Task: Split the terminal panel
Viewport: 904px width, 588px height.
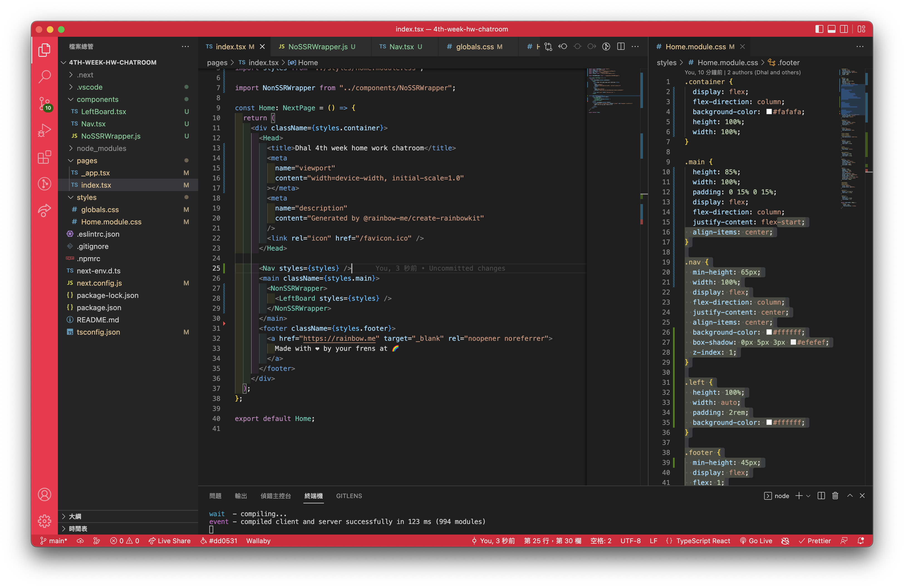Action: 821,496
